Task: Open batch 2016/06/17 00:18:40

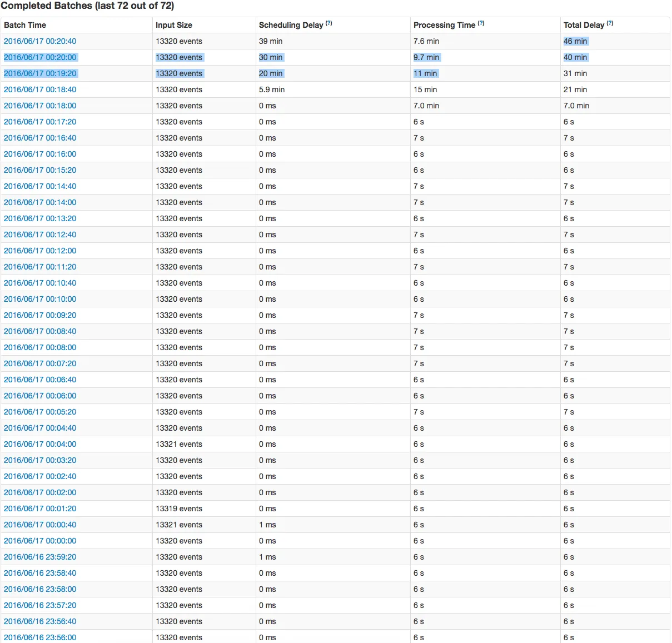Action: [x=40, y=89]
